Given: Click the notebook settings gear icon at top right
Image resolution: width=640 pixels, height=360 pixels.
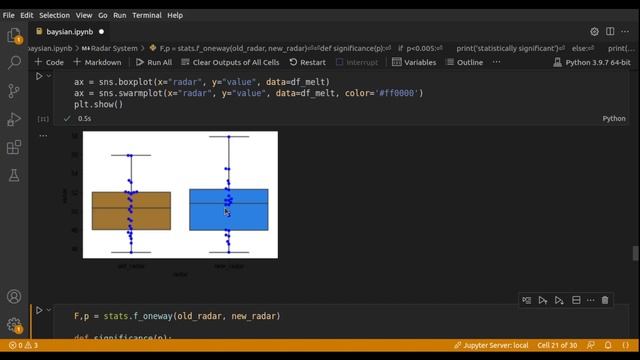Looking at the screenshot, I should point(594,31).
